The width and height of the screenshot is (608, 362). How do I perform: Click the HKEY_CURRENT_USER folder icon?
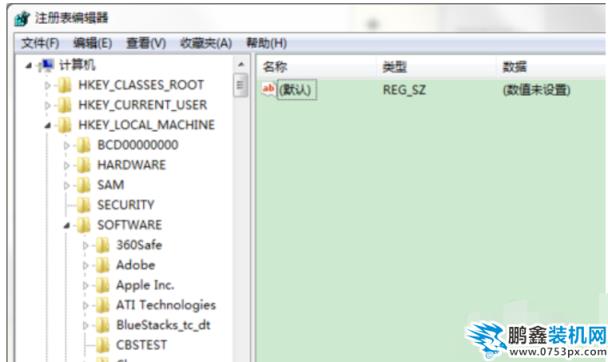click(64, 105)
